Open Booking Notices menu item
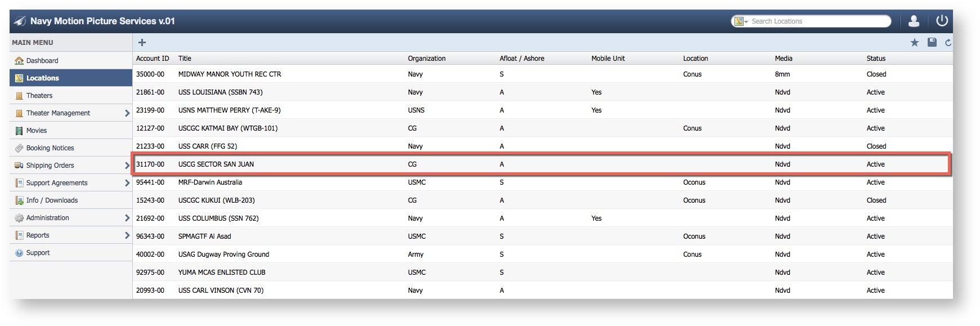980x326 pixels. (50, 148)
